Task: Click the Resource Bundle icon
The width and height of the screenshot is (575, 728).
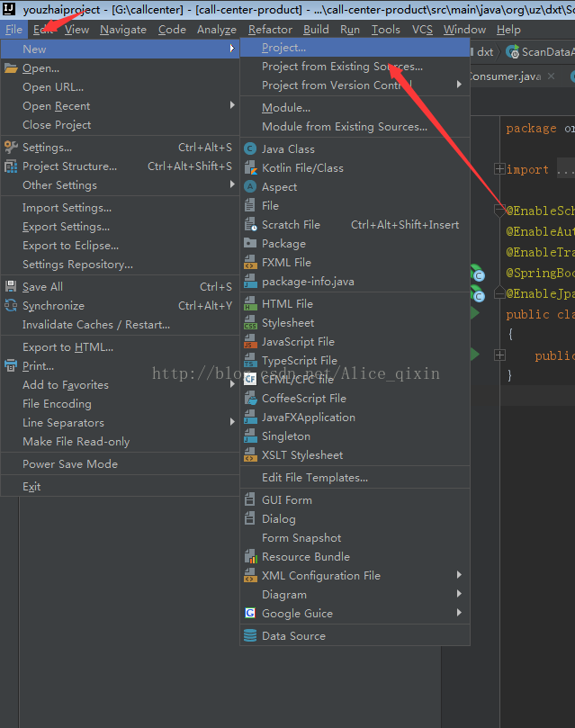Action: [x=250, y=556]
